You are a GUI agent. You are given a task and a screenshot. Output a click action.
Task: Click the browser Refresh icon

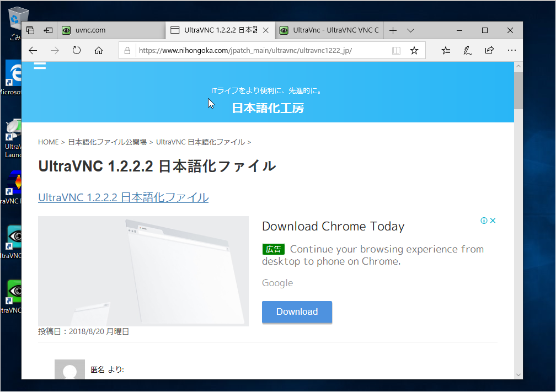pos(77,51)
